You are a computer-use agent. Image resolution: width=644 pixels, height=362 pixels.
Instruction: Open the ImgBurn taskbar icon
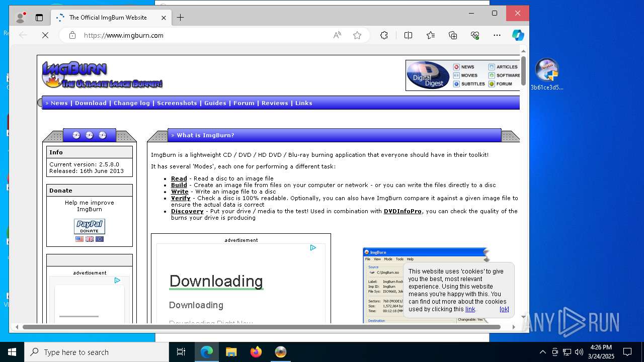coord(281,352)
